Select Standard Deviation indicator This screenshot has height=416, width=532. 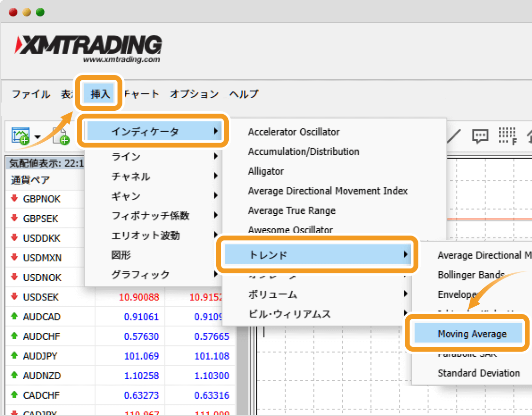[478, 373]
